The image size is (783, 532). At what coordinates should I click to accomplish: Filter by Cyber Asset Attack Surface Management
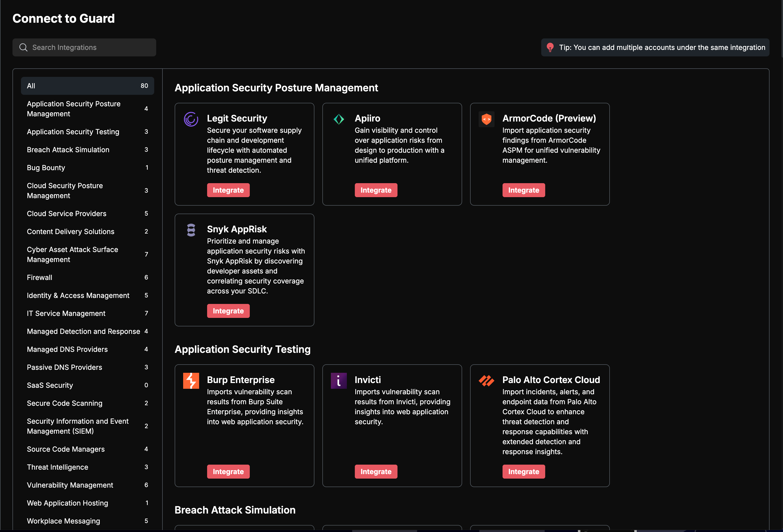tap(87, 254)
